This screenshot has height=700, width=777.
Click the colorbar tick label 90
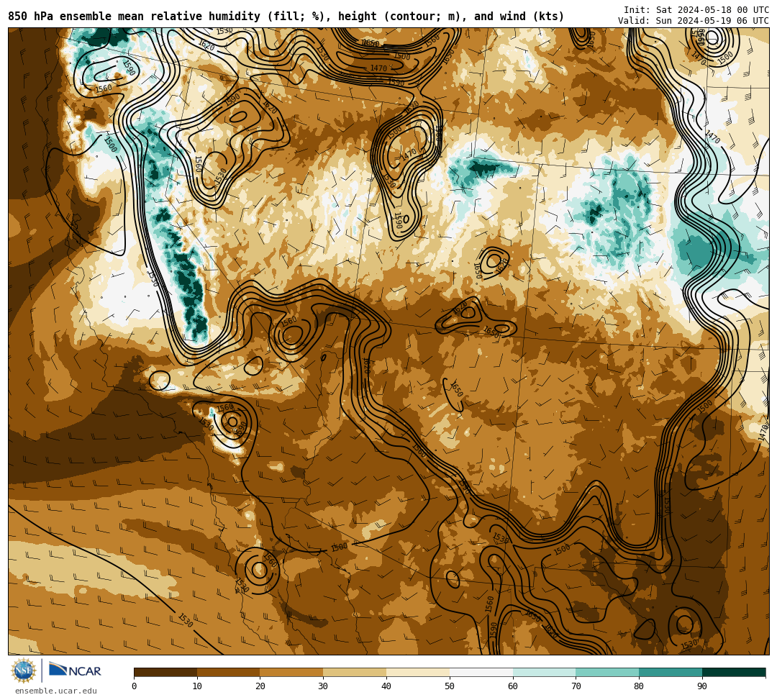pyautogui.click(x=702, y=686)
